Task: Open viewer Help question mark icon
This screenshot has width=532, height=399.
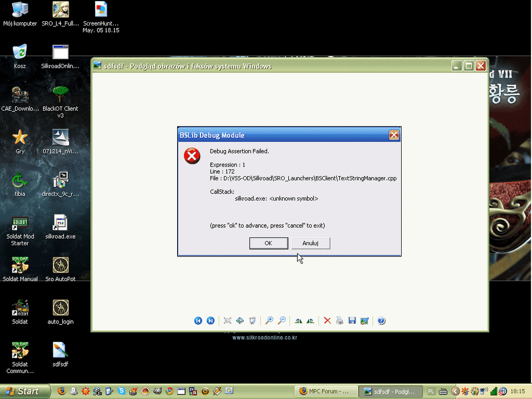Action: (381, 321)
